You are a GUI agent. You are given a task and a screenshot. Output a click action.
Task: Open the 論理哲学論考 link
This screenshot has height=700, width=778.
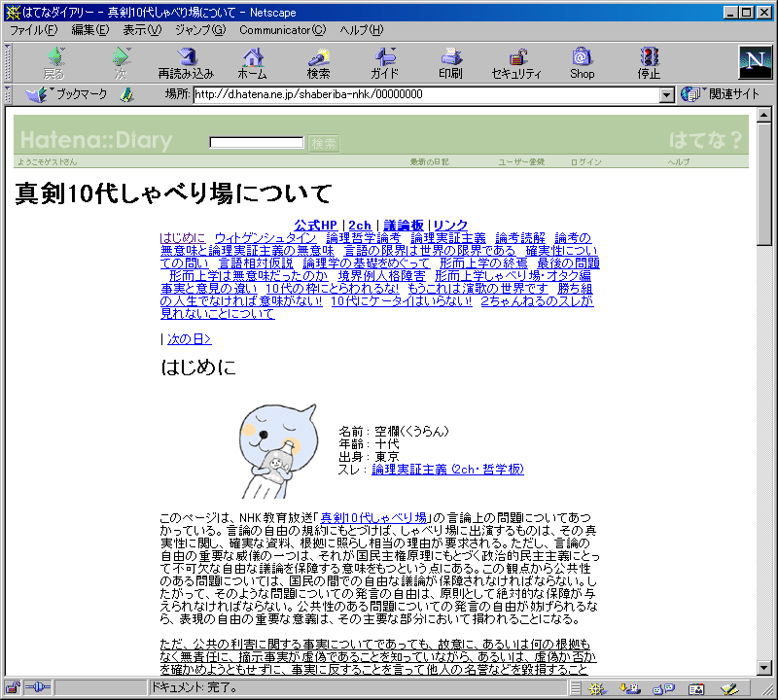[x=364, y=238]
